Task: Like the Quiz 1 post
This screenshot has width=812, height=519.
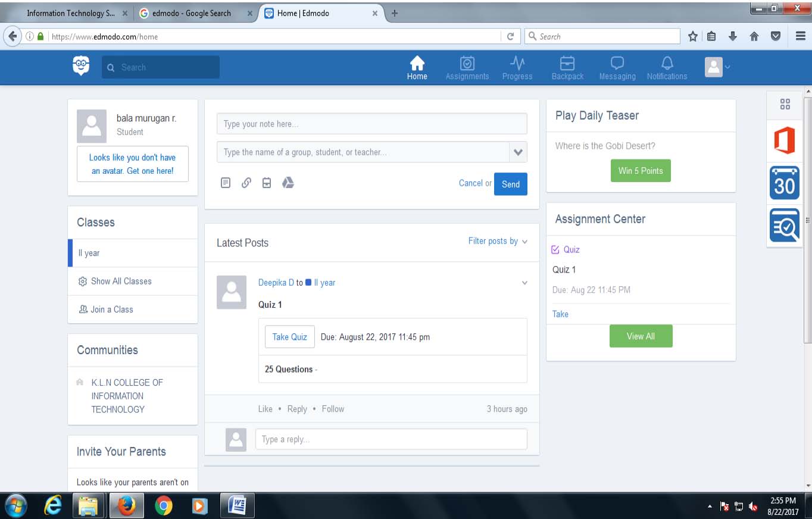Action: [x=266, y=409]
